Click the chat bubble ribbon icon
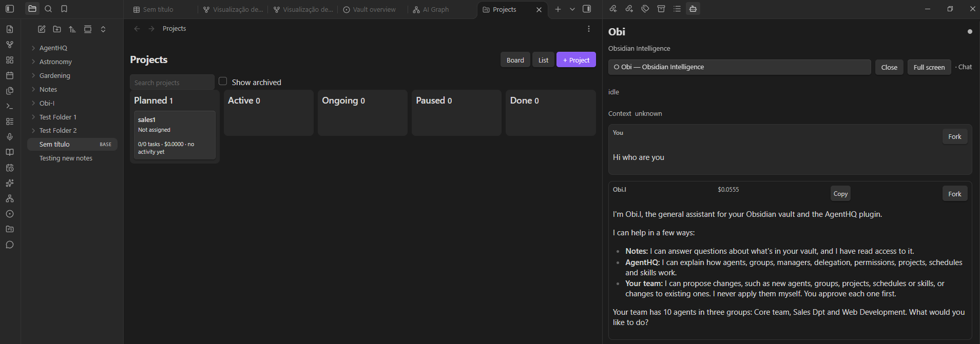 coord(10,245)
